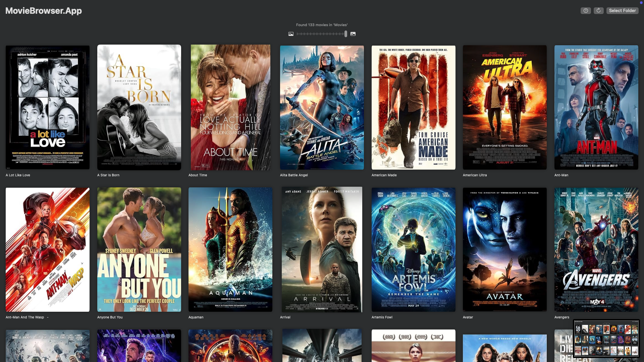Select the Alita Battle Angel poster
The width and height of the screenshot is (644, 362).
tap(322, 107)
